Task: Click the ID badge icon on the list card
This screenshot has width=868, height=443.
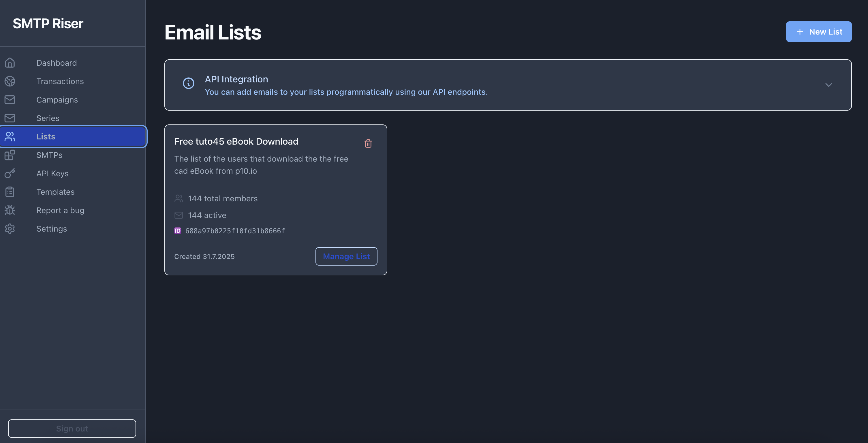Action: point(178,231)
